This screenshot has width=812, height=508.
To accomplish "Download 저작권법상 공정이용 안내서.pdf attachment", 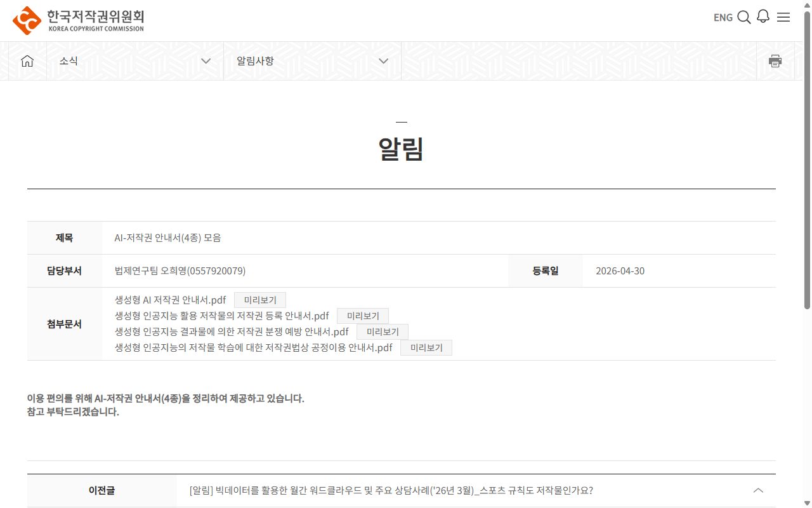I will 254,347.
